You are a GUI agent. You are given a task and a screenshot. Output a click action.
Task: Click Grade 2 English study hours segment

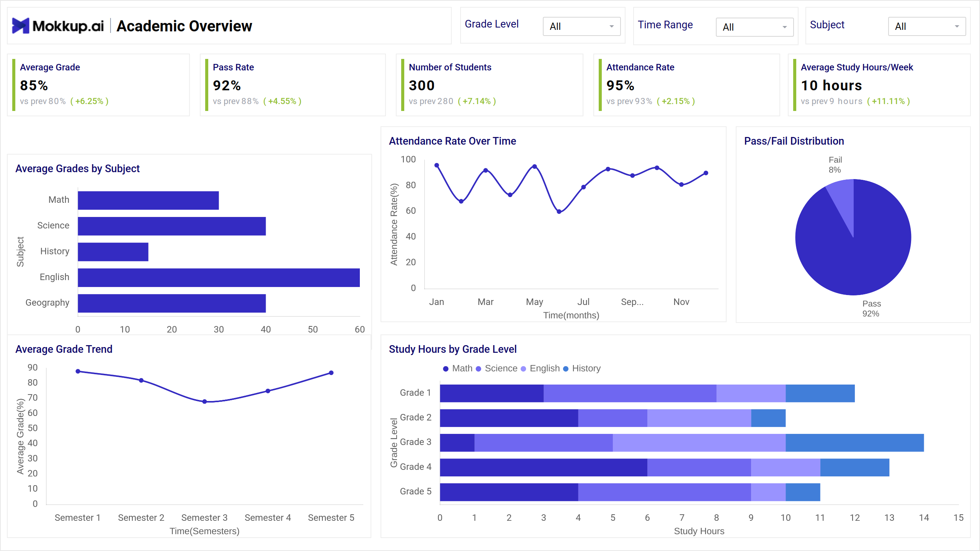point(699,418)
